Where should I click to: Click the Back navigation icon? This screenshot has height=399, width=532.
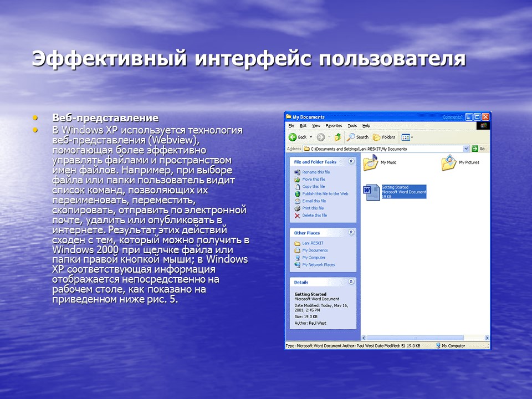293,137
